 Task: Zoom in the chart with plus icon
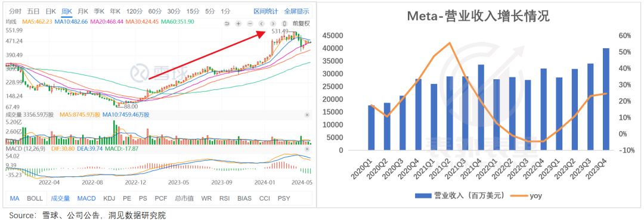(x=238, y=24)
